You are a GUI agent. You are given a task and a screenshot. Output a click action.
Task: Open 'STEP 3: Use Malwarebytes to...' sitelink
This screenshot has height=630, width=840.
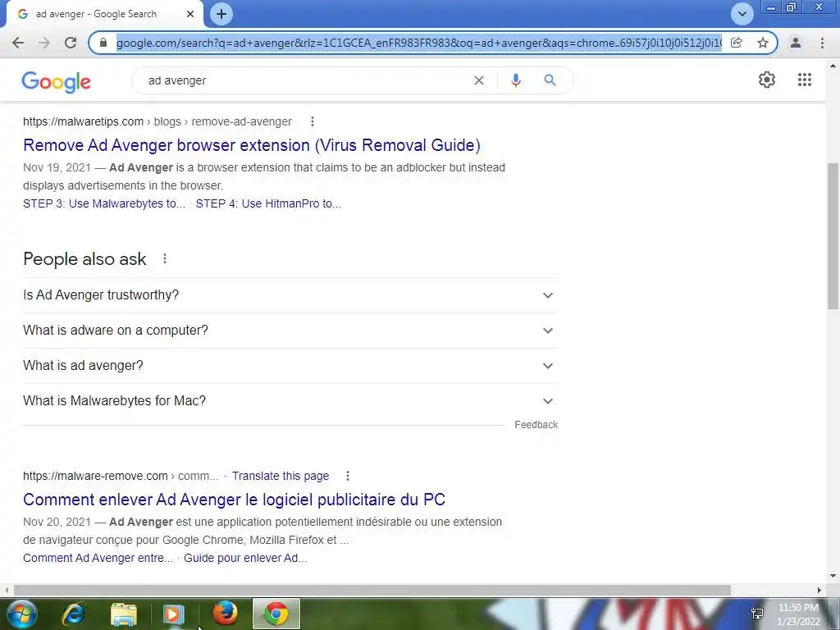point(104,203)
